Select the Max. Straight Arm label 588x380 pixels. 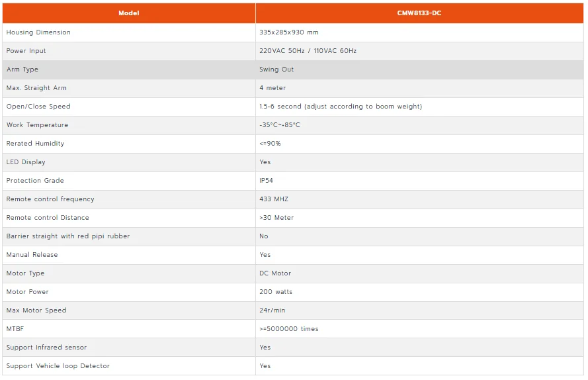36,88
